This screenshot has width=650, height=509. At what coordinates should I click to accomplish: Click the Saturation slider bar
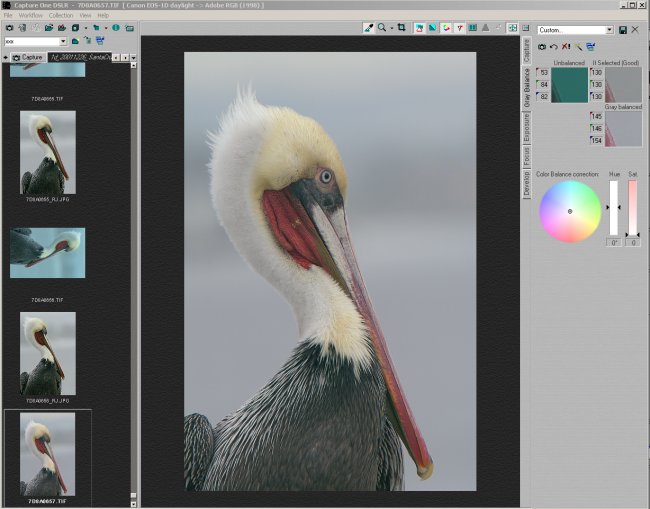coord(633,207)
